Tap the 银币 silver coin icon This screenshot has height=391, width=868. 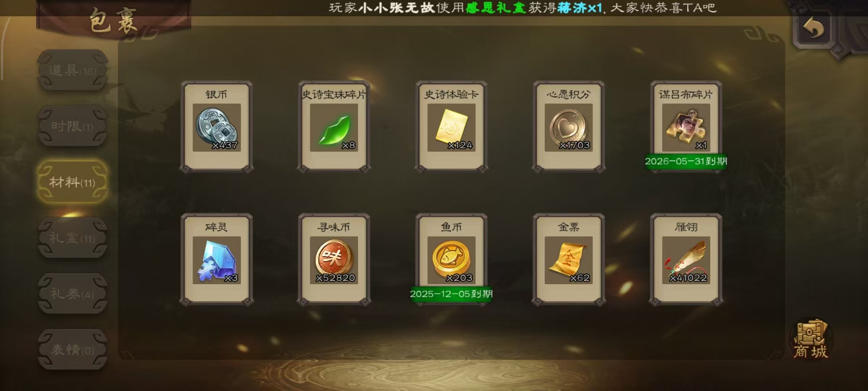click(217, 127)
